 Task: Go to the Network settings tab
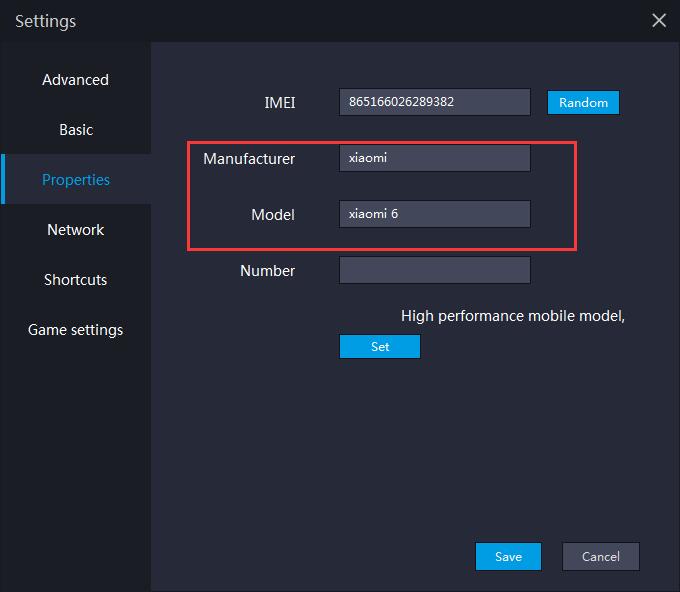click(x=75, y=229)
